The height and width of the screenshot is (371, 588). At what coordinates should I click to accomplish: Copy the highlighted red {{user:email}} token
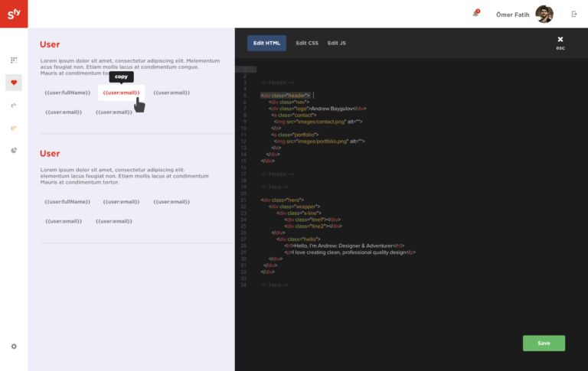pyautogui.click(x=121, y=93)
